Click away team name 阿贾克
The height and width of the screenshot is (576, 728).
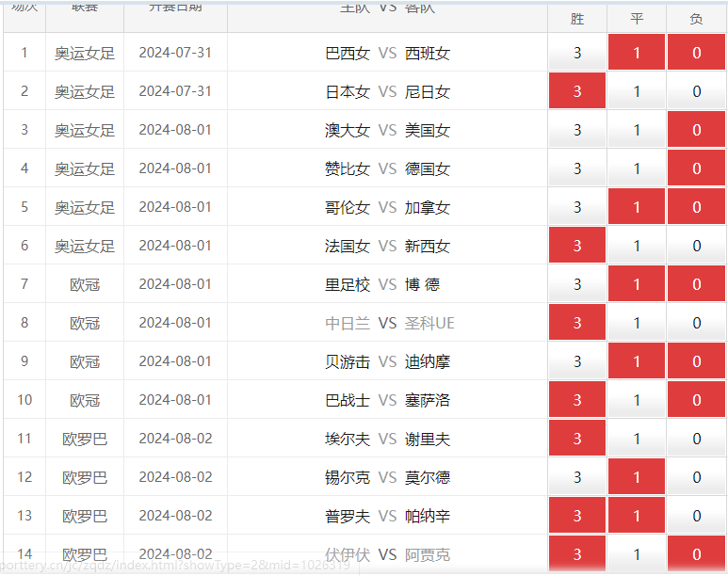click(428, 554)
